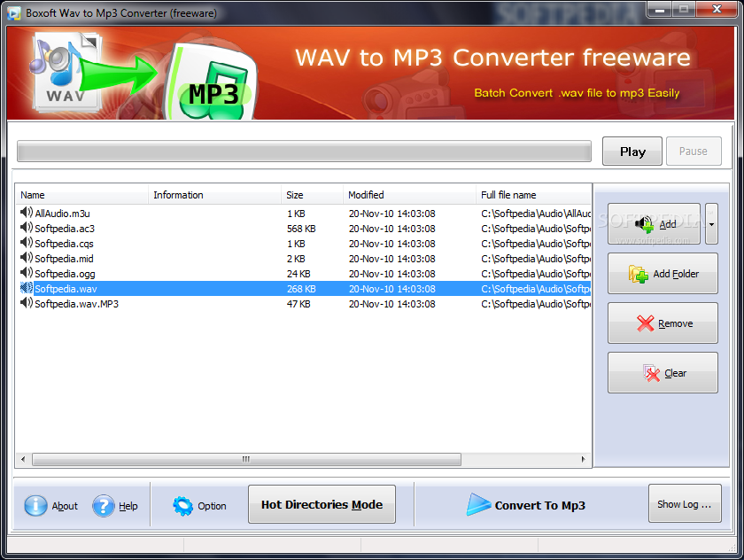The width and height of the screenshot is (744, 560).
Task: Select the Softpedia.cqs file name
Action: click(x=64, y=244)
